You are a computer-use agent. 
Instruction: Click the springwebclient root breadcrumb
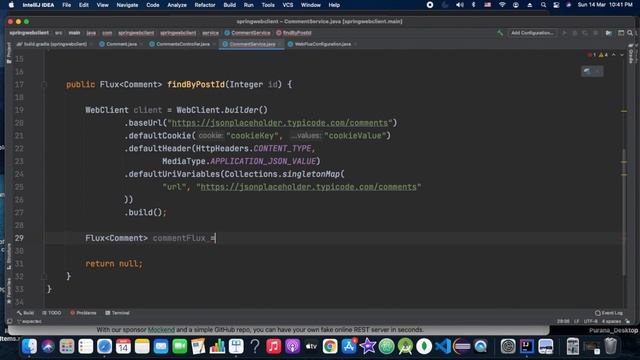[29, 33]
